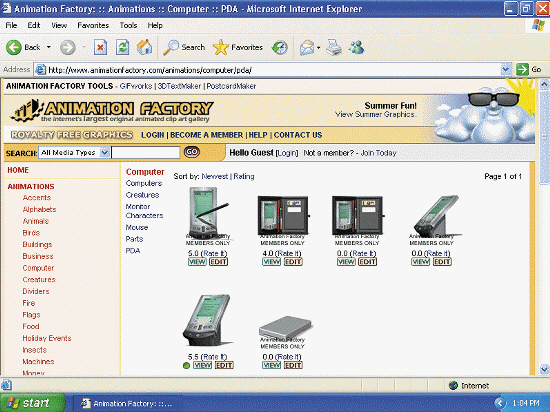Click the search text input field
This screenshot has width=550, height=412.
(x=146, y=153)
